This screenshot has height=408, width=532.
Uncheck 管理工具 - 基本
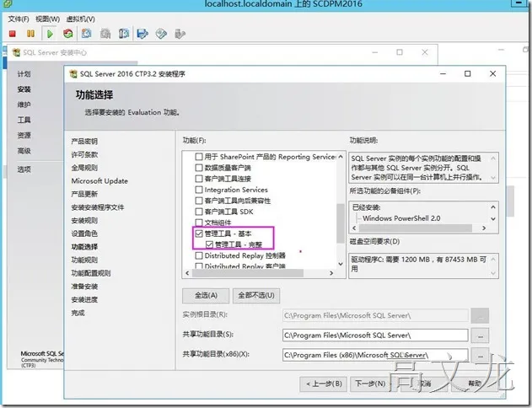click(x=199, y=234)
